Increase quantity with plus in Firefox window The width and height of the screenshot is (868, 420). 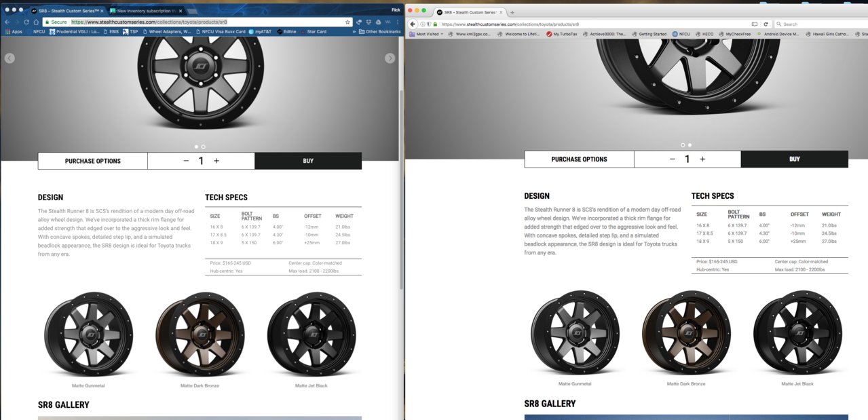(702, 159)
